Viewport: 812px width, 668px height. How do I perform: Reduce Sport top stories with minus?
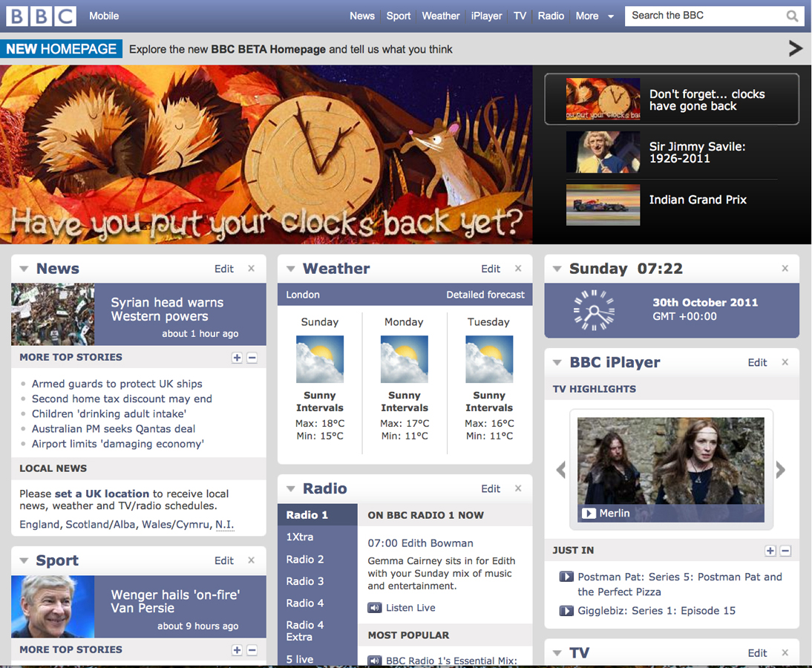(252, 650)
